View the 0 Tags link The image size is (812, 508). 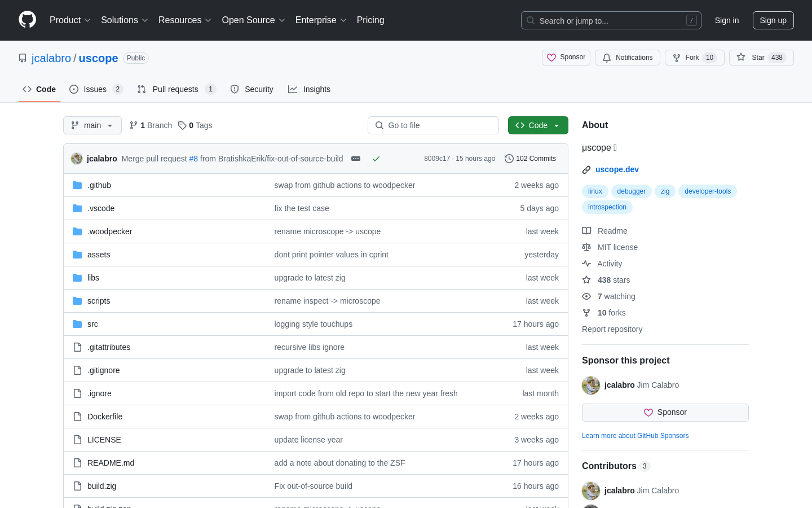point(195,125)
